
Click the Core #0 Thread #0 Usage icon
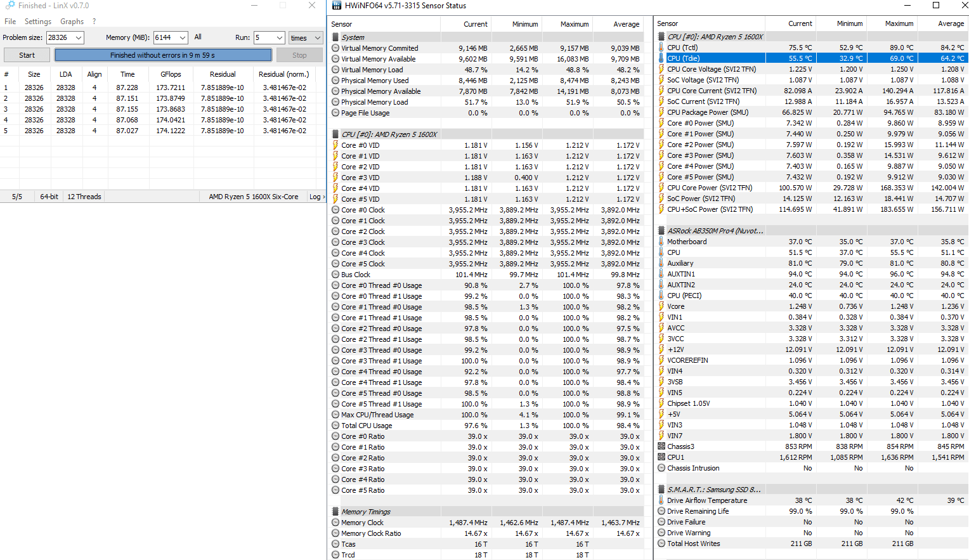(x=335, y=285)
